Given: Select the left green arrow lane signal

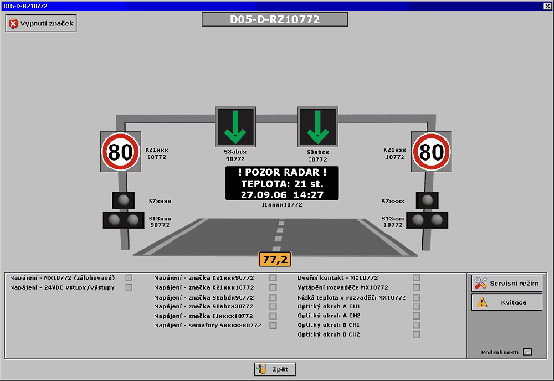Looking at the screenshot, I should point(235,127).
